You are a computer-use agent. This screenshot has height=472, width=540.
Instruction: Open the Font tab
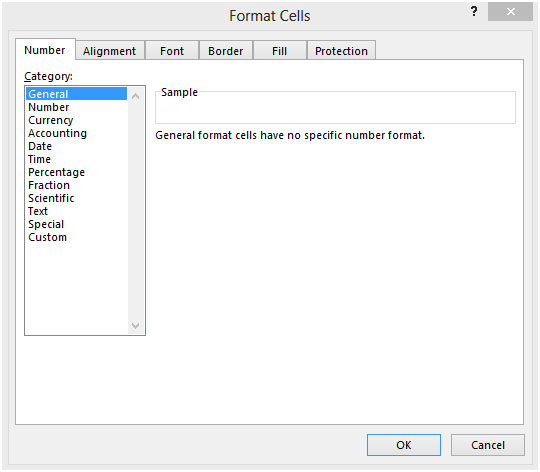click(172, 51)
